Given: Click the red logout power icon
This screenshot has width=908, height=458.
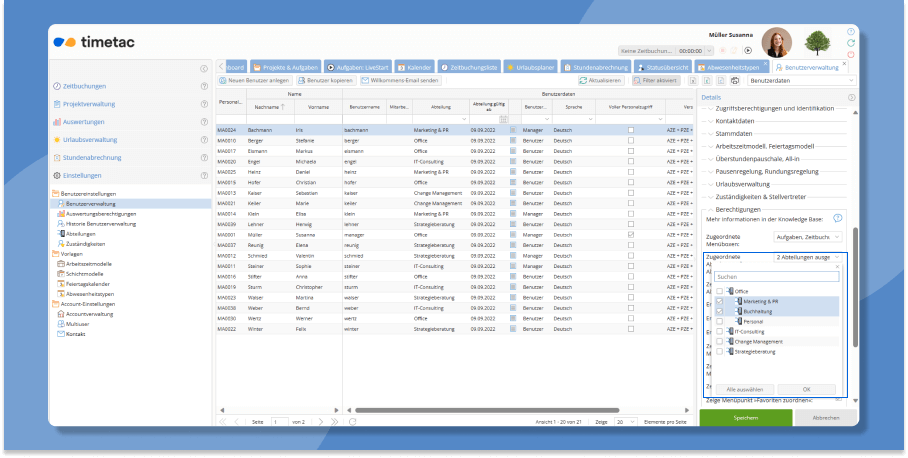Looking at the screenshot, I should pos(850,55).
